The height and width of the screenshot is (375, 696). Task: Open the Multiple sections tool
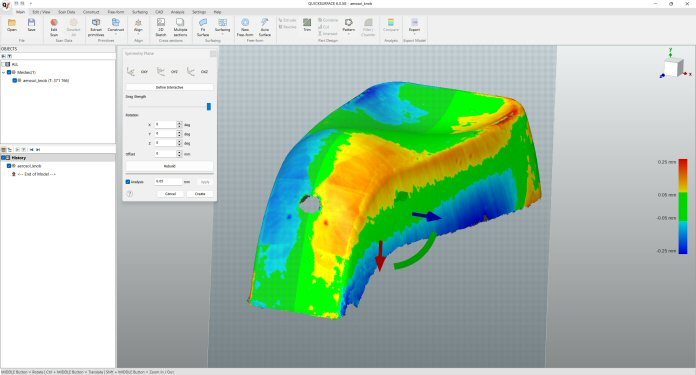pyautogui.click(x=180, y=27)
